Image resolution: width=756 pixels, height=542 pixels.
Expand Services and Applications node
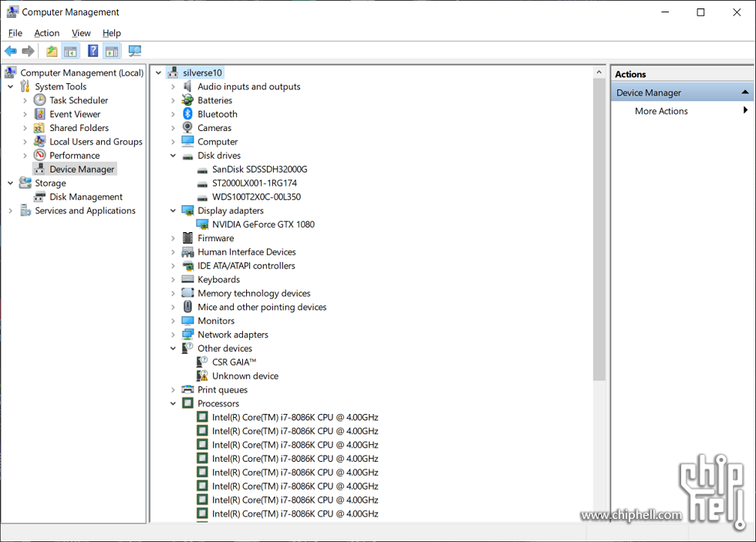click(x=11, y=210)
